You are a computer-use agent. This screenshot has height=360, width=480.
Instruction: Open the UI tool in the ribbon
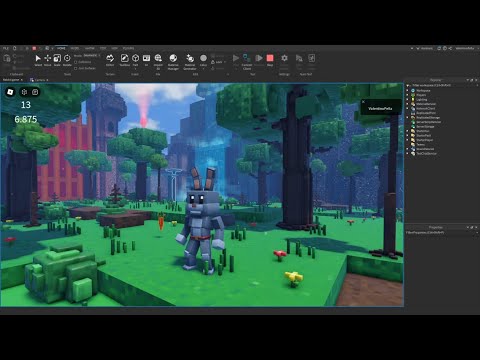(146, 60)
